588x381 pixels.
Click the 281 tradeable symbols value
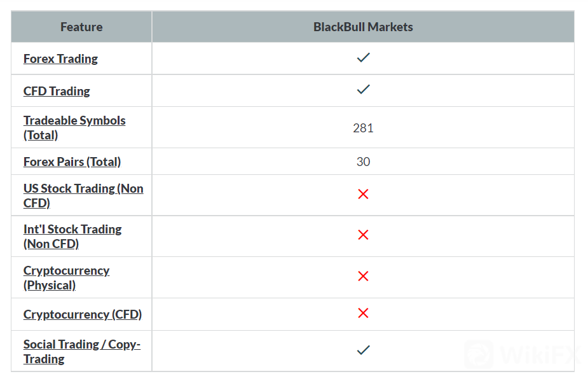pos(363,128)
